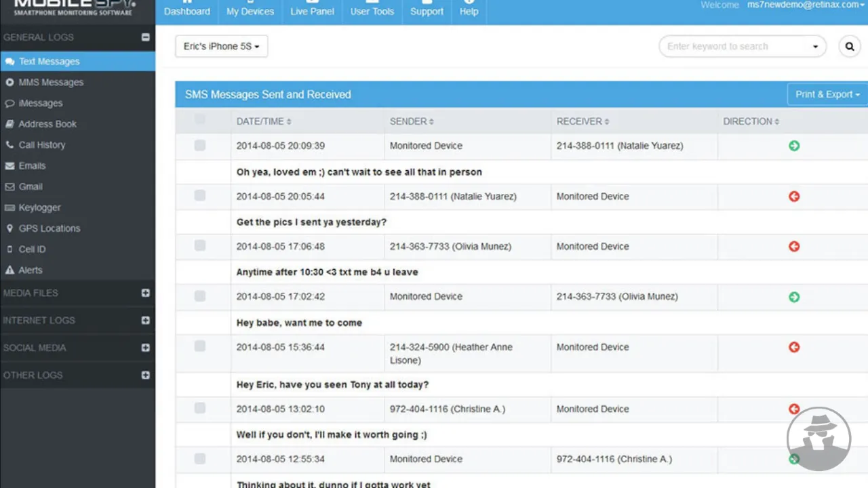Select sender 214-324-5900 (Heather Anne Lisone)
This screenshot has height=488, width=868.
467,353
